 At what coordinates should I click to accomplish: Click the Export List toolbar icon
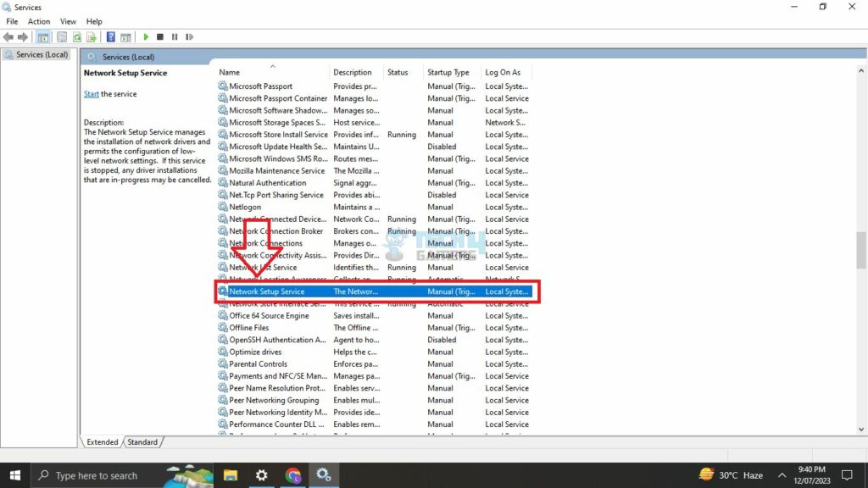[91, 37]
